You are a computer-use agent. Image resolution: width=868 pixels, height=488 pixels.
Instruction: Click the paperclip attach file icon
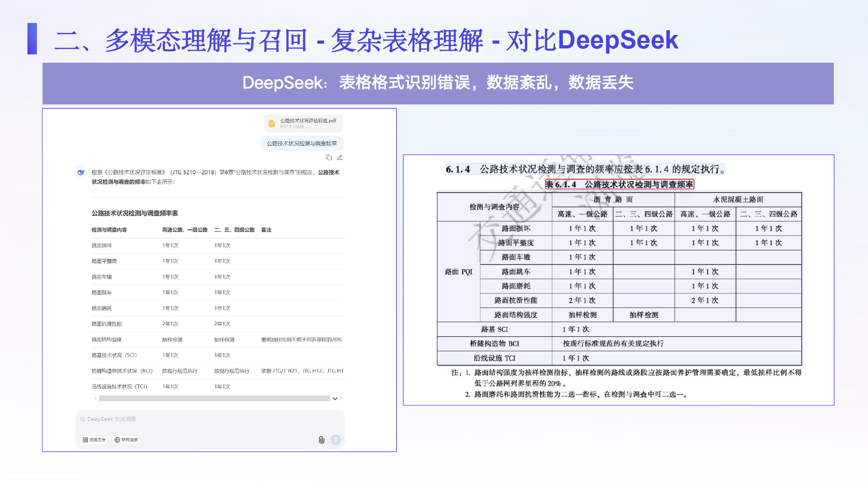(x=321, y=440)
